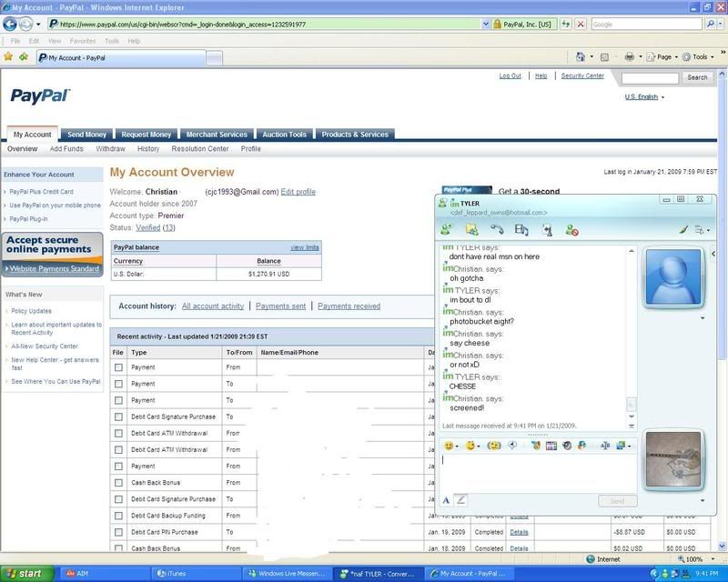Click the Messenger invite contact icon
Viewport: 728px width, 582px height.
[x=446, y=230]
